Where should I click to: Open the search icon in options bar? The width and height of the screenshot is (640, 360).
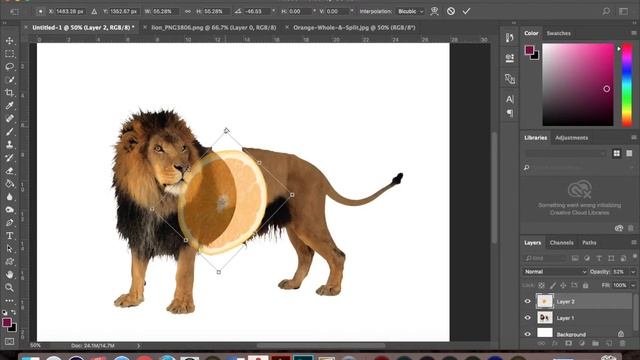(x=607, y=11)
